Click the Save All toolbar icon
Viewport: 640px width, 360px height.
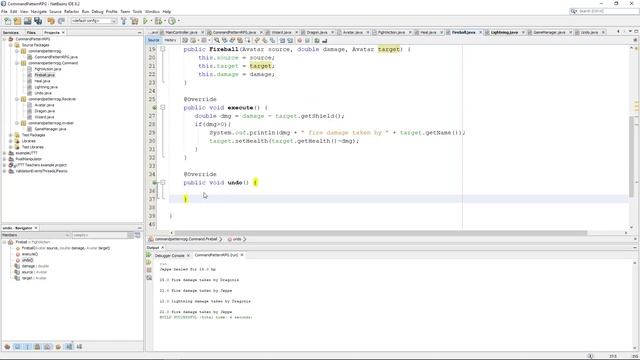coord(38,21)
